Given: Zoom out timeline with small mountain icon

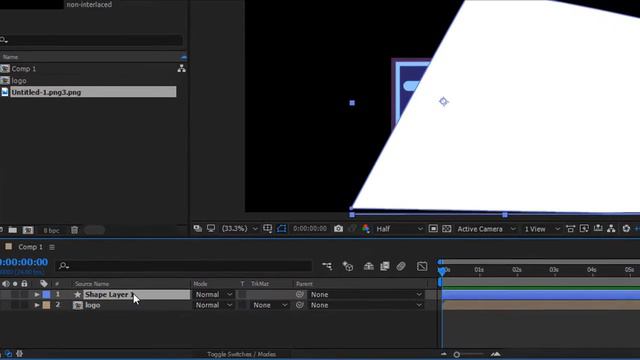Looking at the screenshot, I should pos(444,354).
